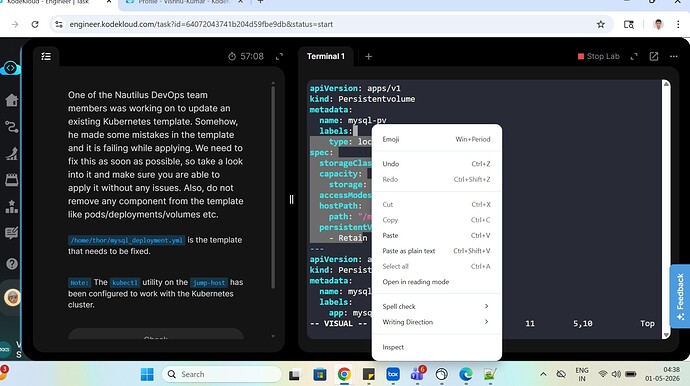
Task: Click the /home/thor/mysql_deployment.yml path
Action: coord(126,240)
